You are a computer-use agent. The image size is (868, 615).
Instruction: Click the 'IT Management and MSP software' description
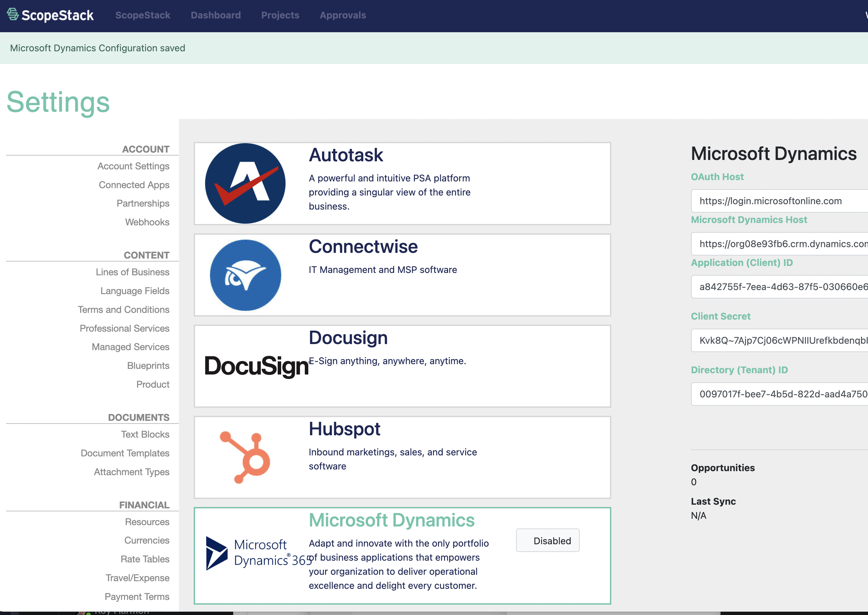click(x=383, y=270)
